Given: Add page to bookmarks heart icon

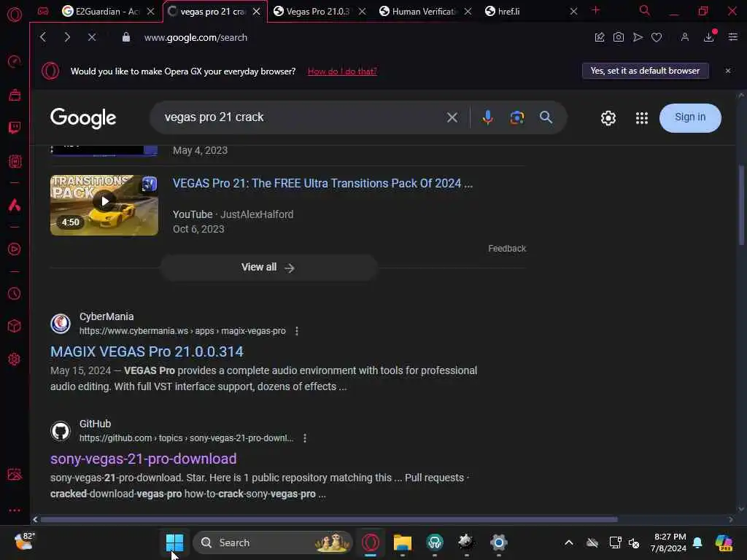Looking at the screenshot, I should [x=657, y=37].
